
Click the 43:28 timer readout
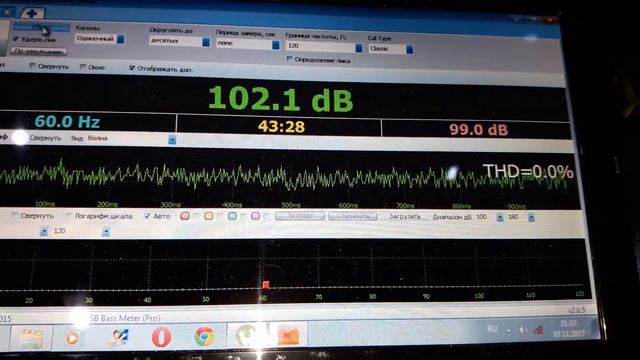(x=281, y=127)
